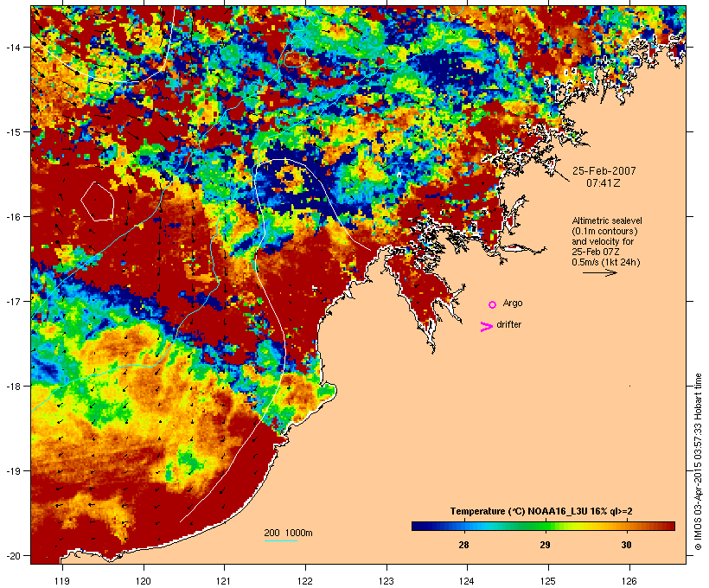Click the '0.5m/s (1kt 24h)' text

point(606,262)
